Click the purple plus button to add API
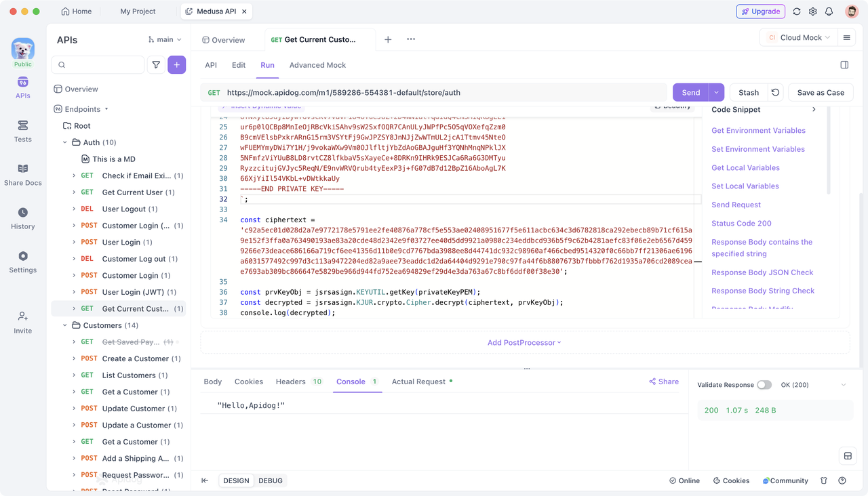Screen dimensions: 868x496 tap(176, 65)
